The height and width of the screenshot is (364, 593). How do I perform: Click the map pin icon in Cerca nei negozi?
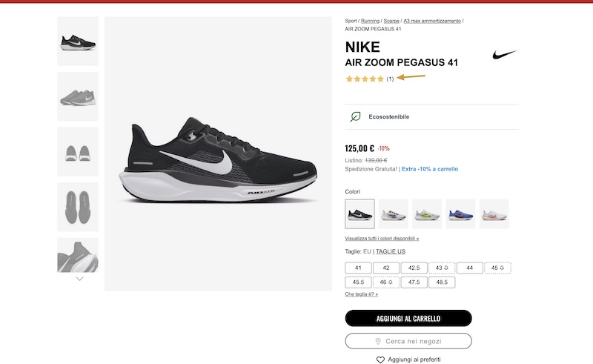click(378, 341)
